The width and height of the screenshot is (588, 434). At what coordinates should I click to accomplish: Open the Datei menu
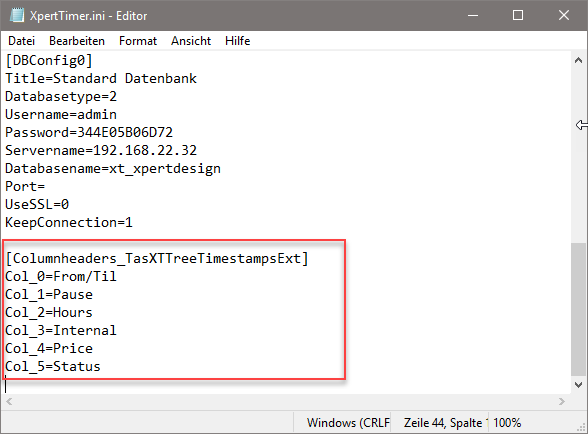pyautogui.click(x=21, y=41)
